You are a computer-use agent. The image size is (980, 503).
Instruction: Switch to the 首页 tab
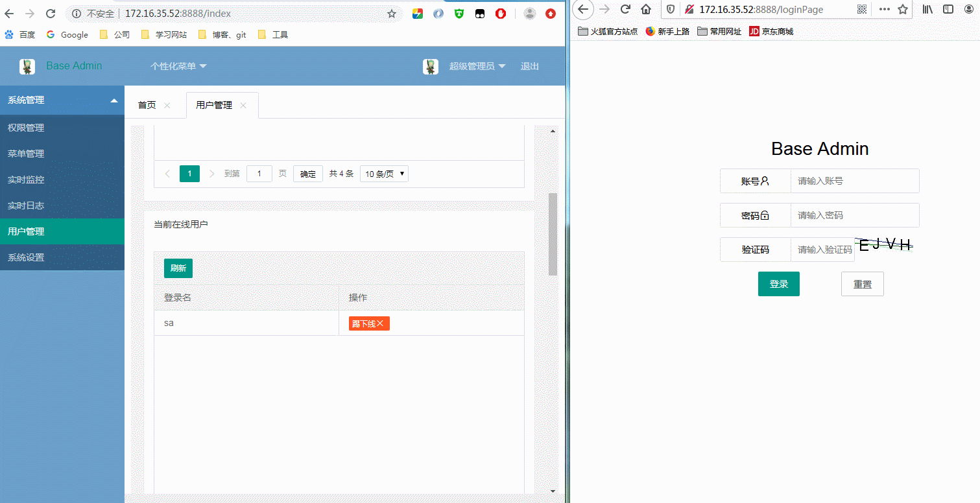pos(147,105)
